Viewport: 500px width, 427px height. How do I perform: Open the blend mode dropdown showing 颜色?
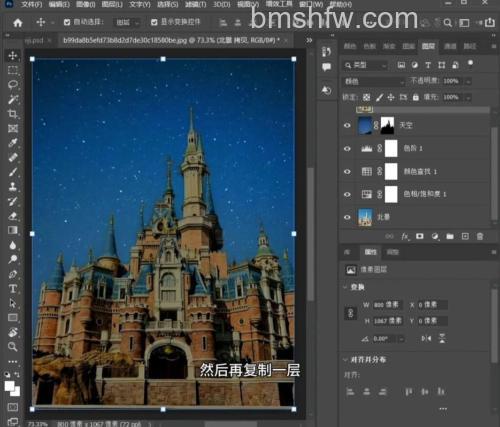click(374, 81)
